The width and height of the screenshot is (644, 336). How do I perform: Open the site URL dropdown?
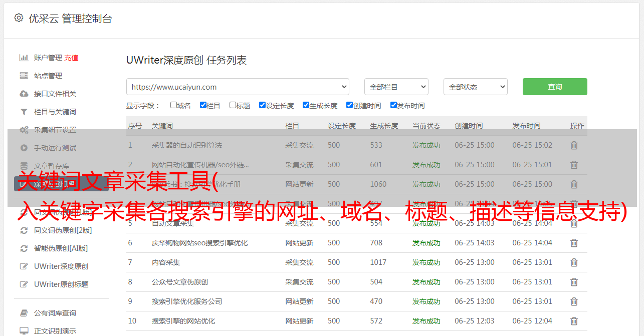coord(238,87)
